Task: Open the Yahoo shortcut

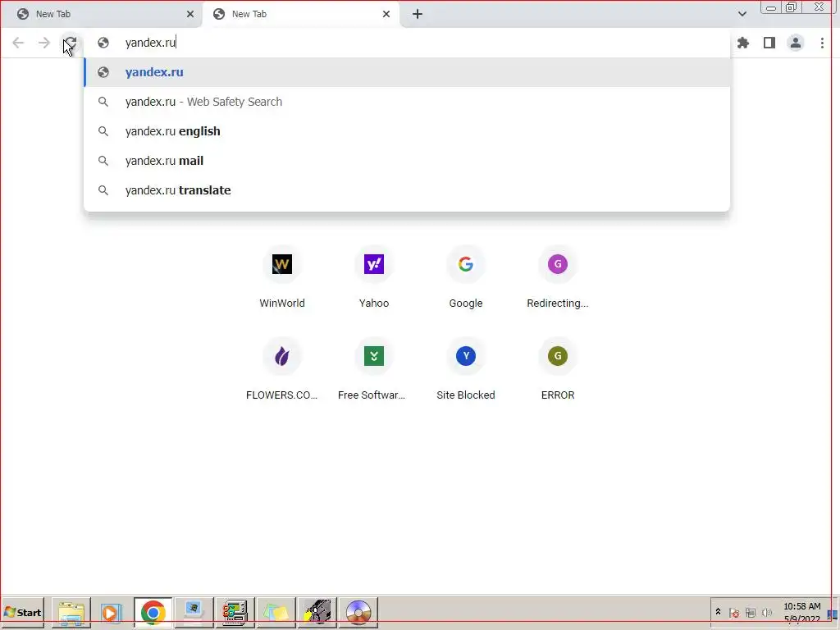Action: 374,277
